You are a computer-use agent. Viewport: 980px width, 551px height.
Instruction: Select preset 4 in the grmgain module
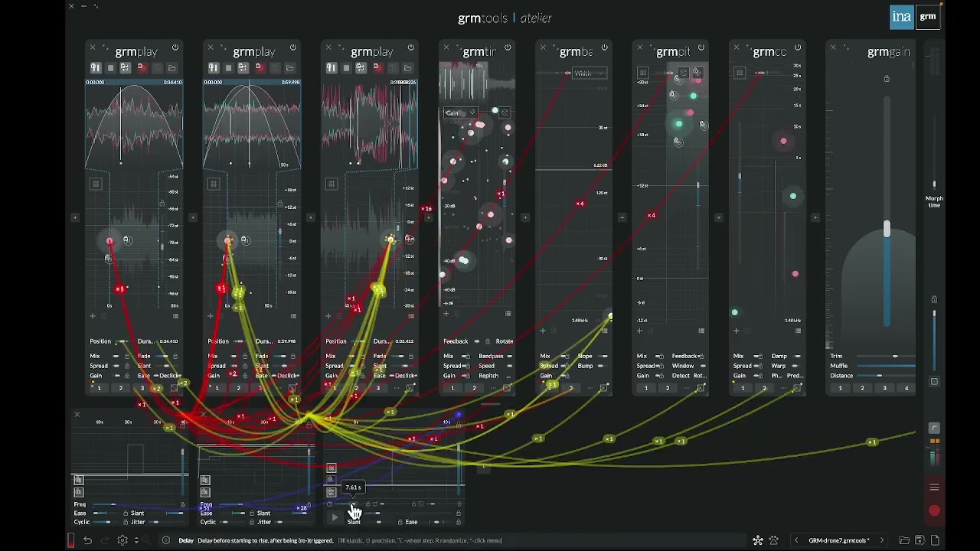[906, 388]
